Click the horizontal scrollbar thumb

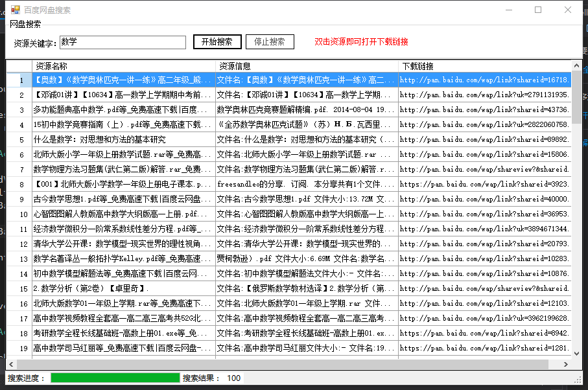click(283, 364)
